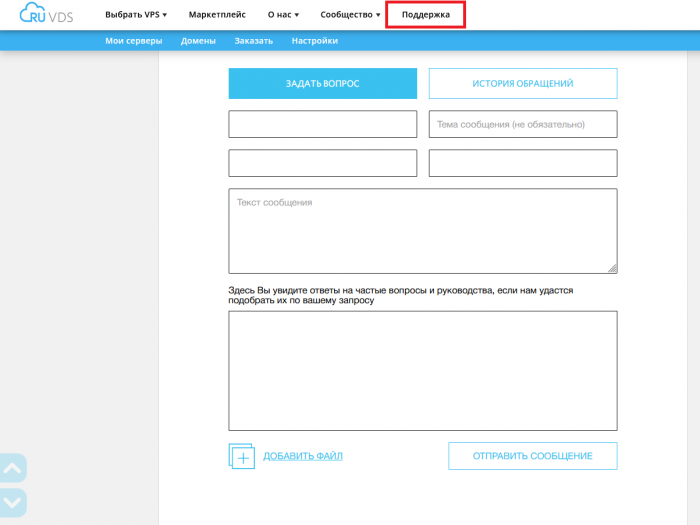This screenshot has width=700, height=525.
Task: Click the message text area resize handle
Action: (x=612, y=268)
